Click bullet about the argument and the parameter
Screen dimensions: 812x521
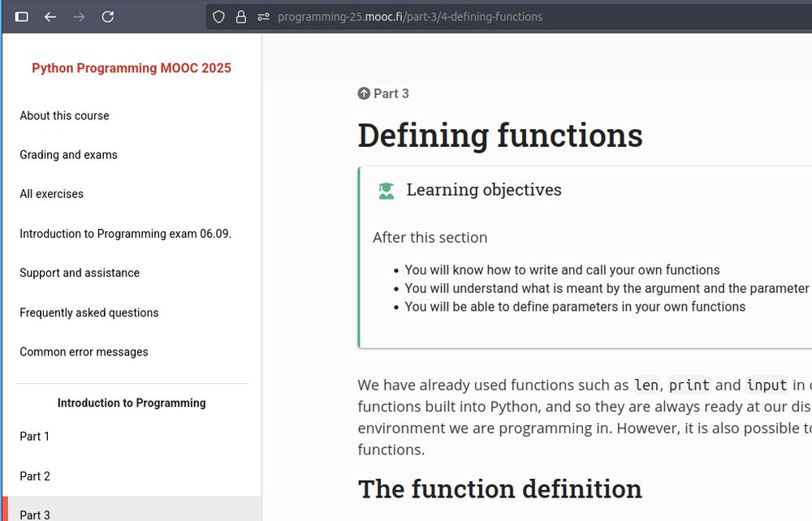click(607, 288)
